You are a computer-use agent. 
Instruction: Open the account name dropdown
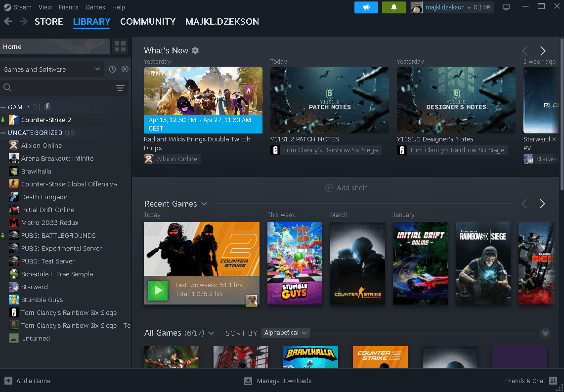tap(448, 7)
